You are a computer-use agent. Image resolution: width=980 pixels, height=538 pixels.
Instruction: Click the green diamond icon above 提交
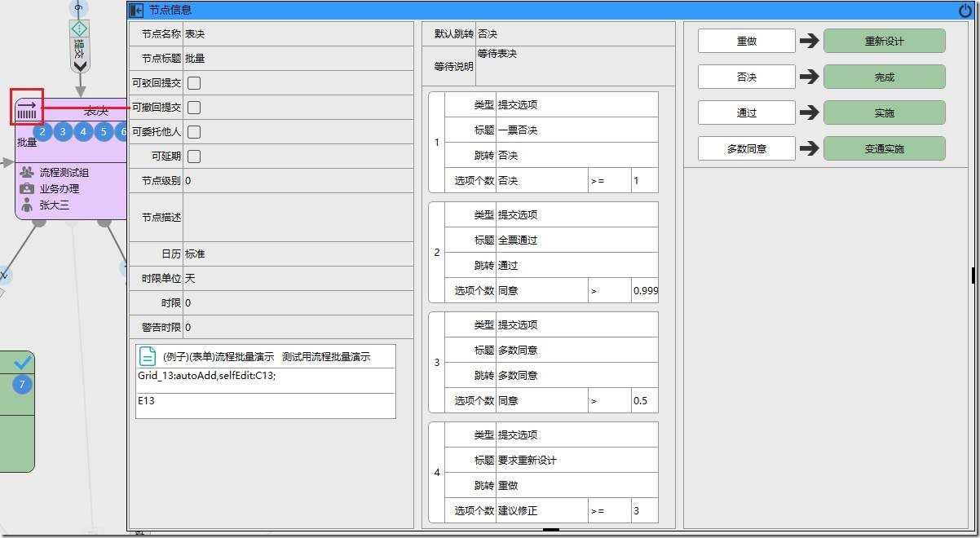click(80, 29)
